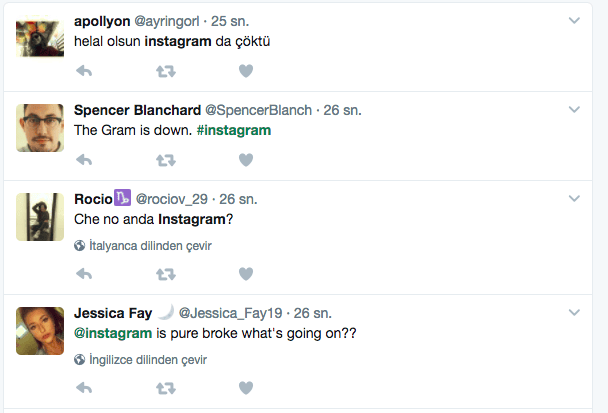Like Spencer Blanchard's tweet

click(246, 159)
